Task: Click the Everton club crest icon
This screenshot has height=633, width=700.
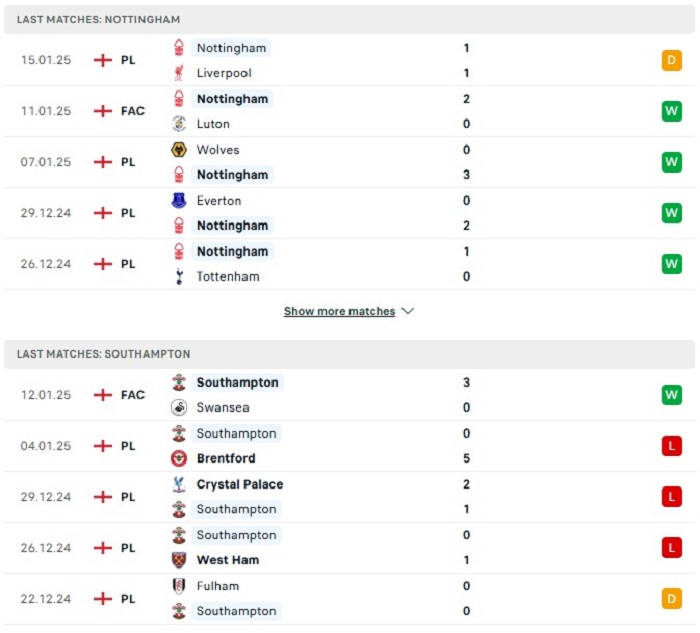Action: [x=179, y=200]
